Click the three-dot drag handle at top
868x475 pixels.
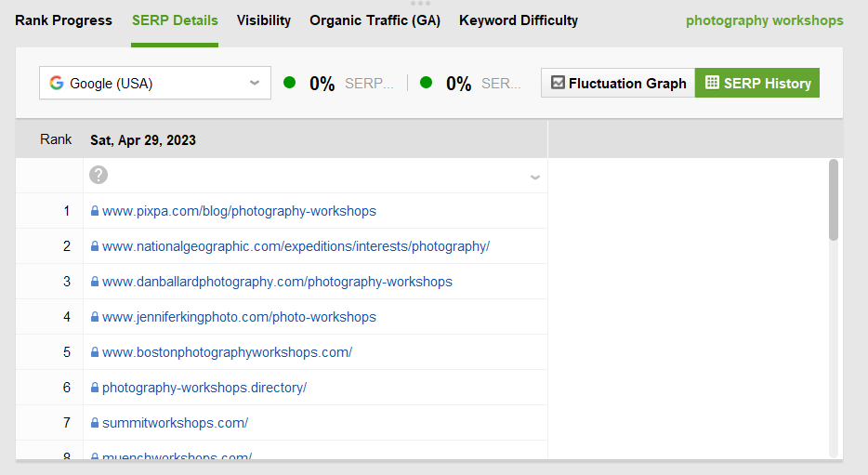tap(420, 4)
